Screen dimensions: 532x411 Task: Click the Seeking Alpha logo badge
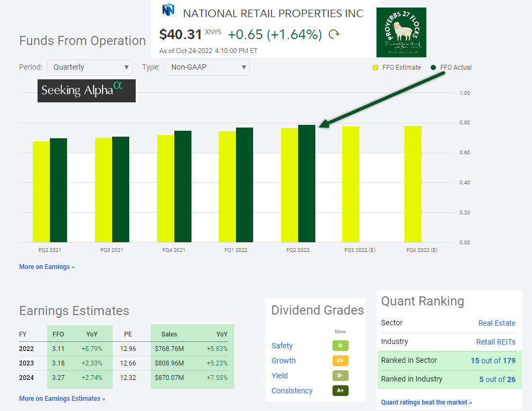[86, 91]
